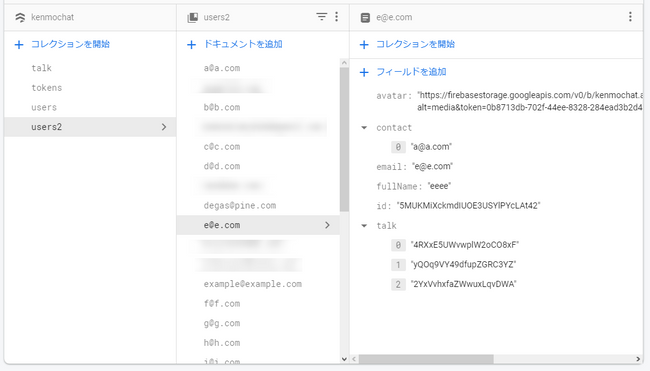Click the kenmochat title in root header
650x371 pixels.
pyautogui.click(x=53, y=17)
